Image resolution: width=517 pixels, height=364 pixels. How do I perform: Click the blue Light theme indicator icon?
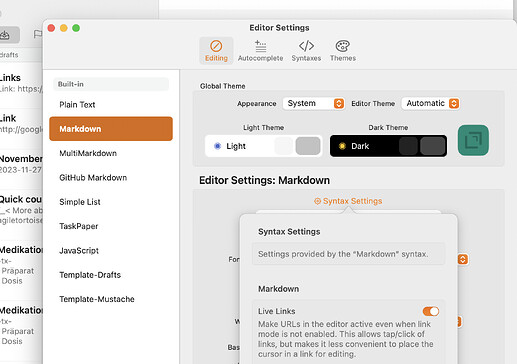click(x=217, y=146)
